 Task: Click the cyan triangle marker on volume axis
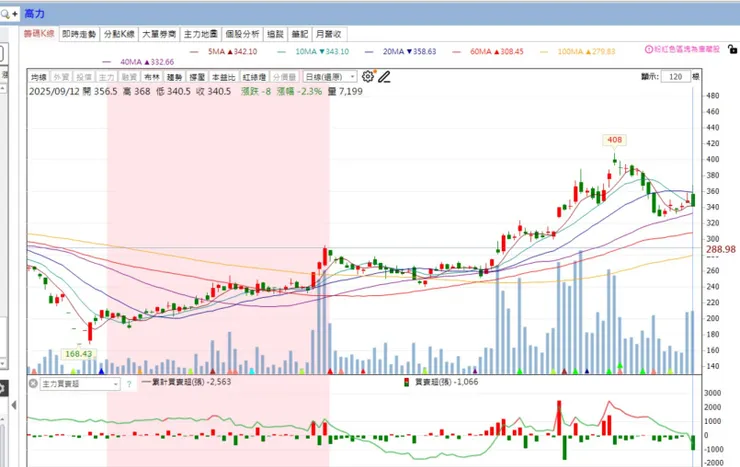pos(252,372)
